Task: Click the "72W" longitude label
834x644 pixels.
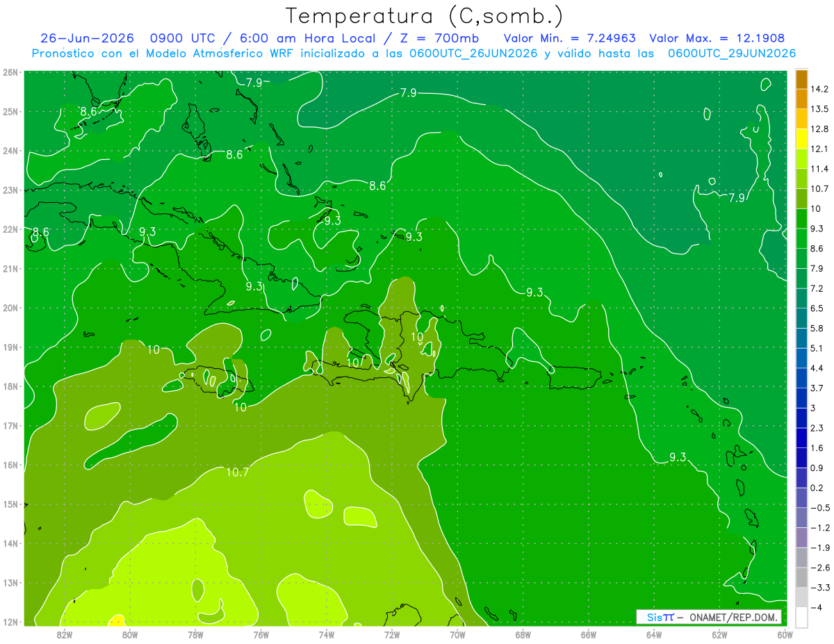Action: pyautogui.click(x=392, y=634)
